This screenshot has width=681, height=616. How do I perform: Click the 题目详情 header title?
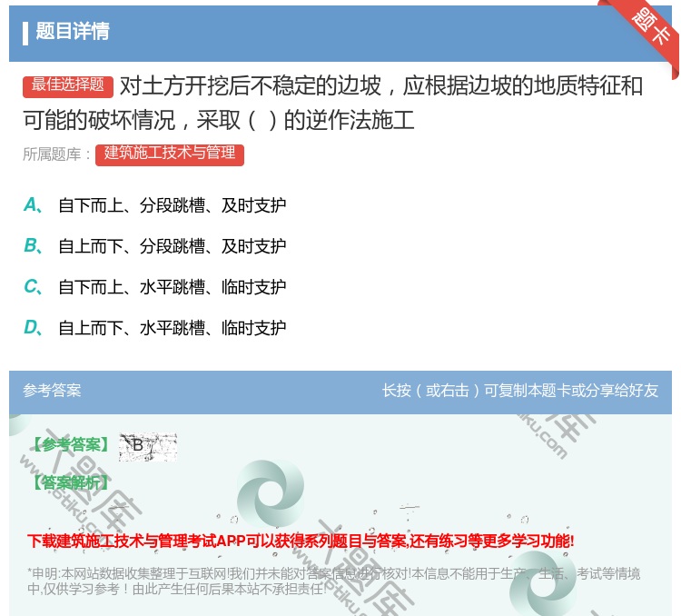pyautogui.click(x=73, y=32)
